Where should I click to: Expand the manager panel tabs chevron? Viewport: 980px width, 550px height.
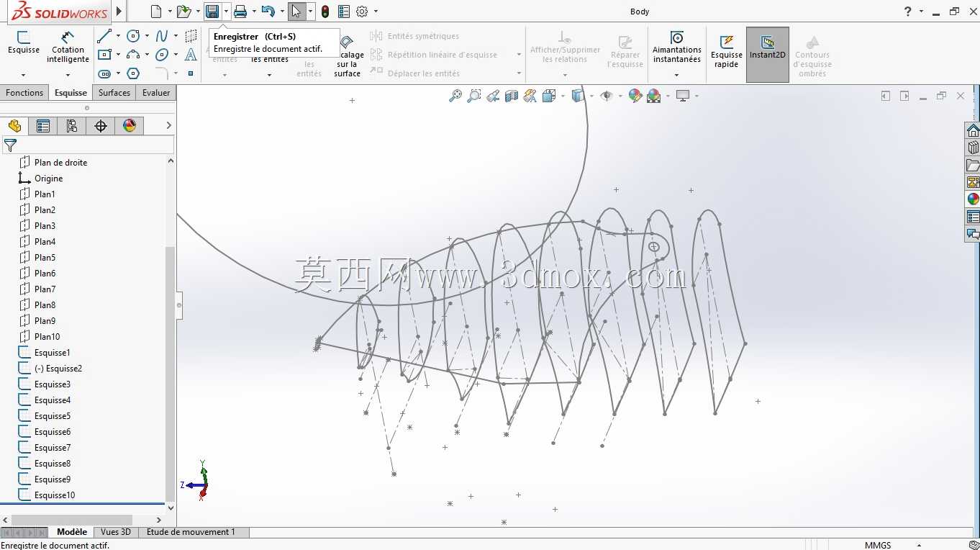(169, 126)
